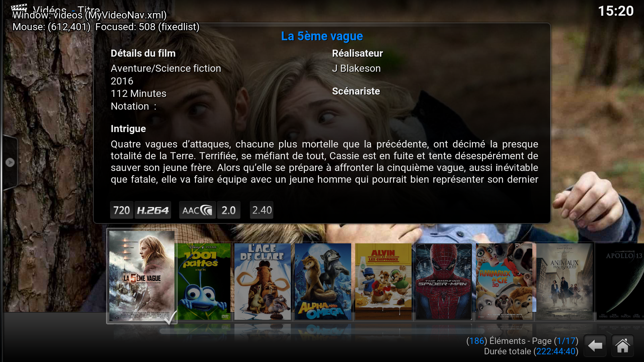Select The Amazing Spider-Man poster
The height and width of the screenshot is (362, 644).
tap(444, 282)
